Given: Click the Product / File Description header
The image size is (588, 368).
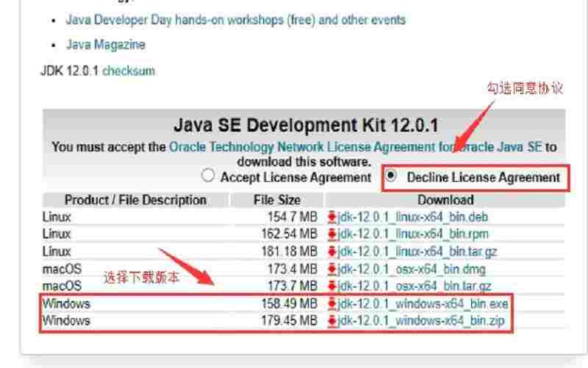Looking at the screenshot, I should (135, 200).
